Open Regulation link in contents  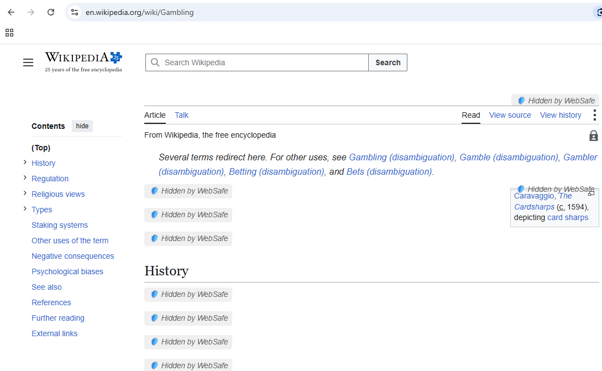[50, 179]
